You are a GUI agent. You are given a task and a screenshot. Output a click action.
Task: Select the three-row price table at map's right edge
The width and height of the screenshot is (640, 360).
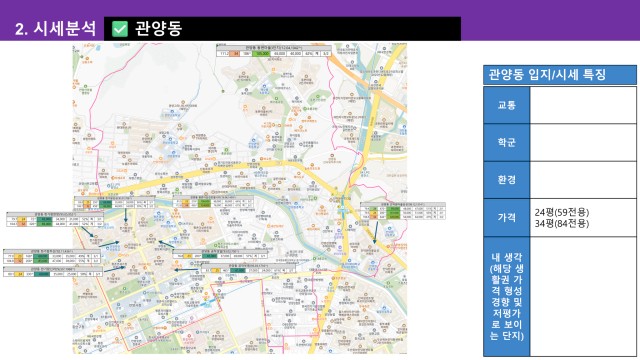click(402, 211)
